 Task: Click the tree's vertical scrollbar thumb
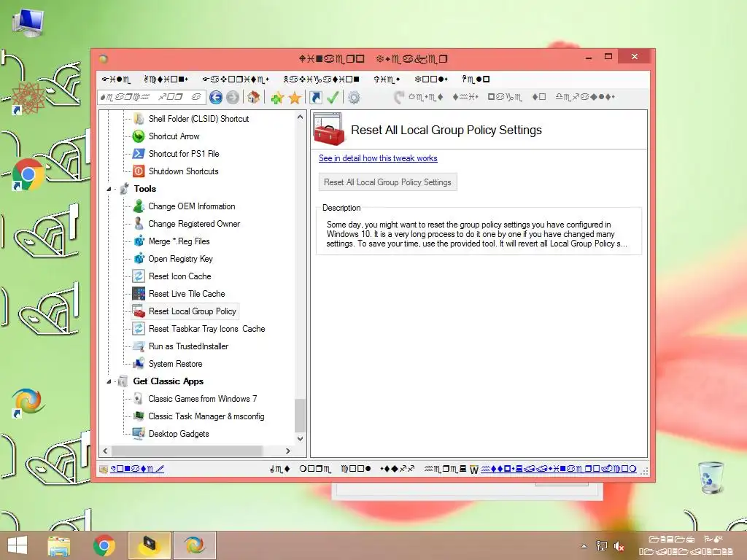(300, 415)
